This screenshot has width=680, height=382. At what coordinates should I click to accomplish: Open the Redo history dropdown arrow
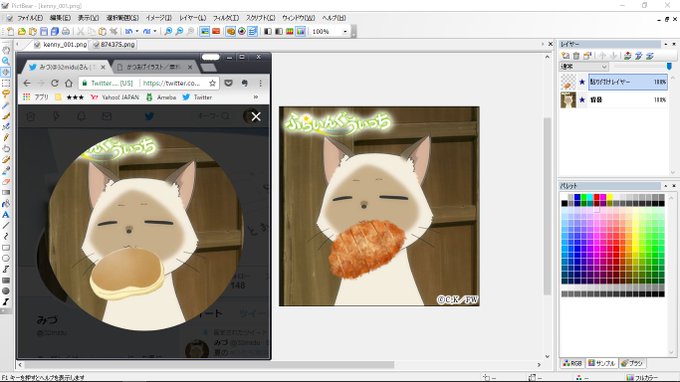pos(155,31)
